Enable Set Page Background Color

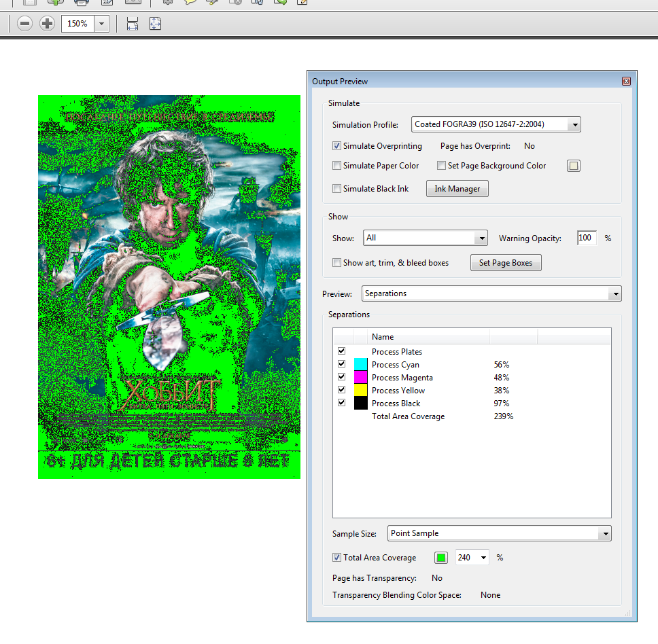coord(441,166)
